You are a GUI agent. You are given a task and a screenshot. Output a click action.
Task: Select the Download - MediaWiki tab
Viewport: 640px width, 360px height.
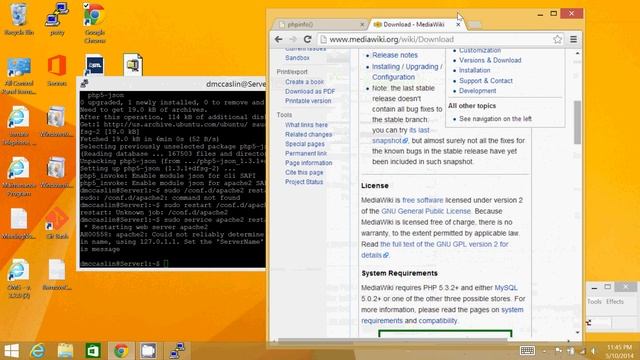tap(414, 24)
